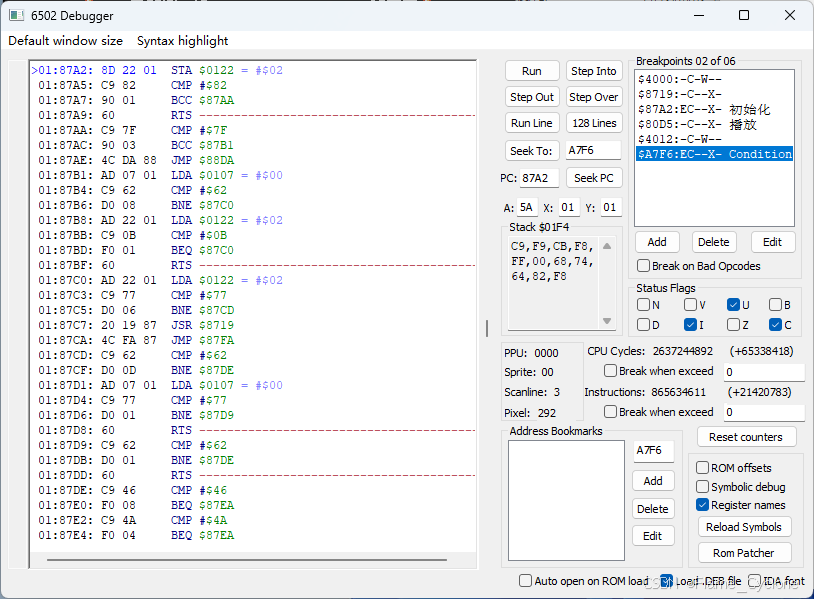Screen dimensions: 814x599
Task: Click Seek To button
Action: (532, 151)
